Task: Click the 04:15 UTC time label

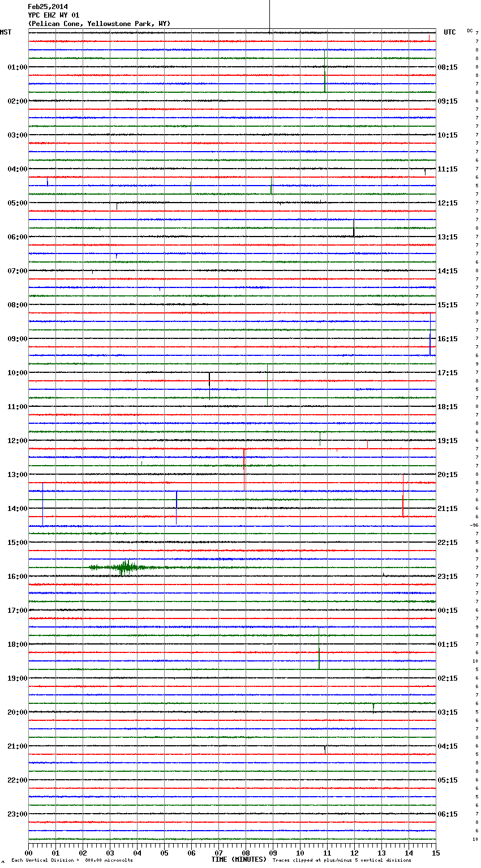Action: tap(448, 746)
